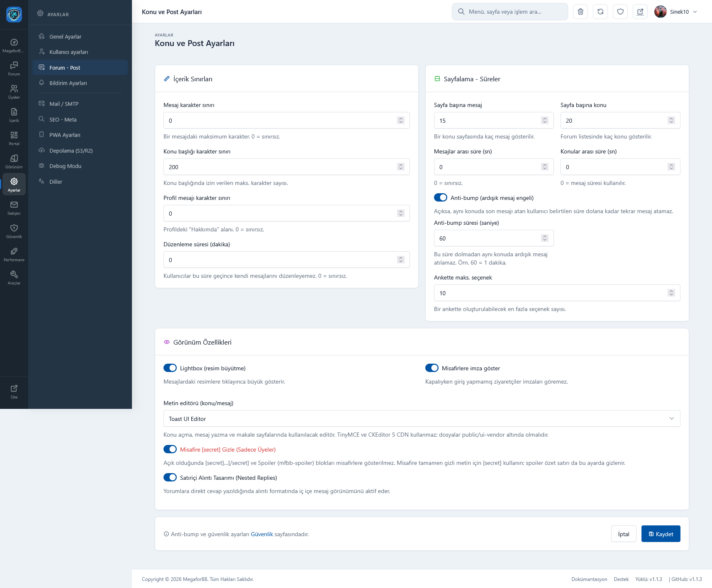712x588 pixels.
Task: Open Üyeler from the icon sidebar
Action: click(x=14, y=92)
